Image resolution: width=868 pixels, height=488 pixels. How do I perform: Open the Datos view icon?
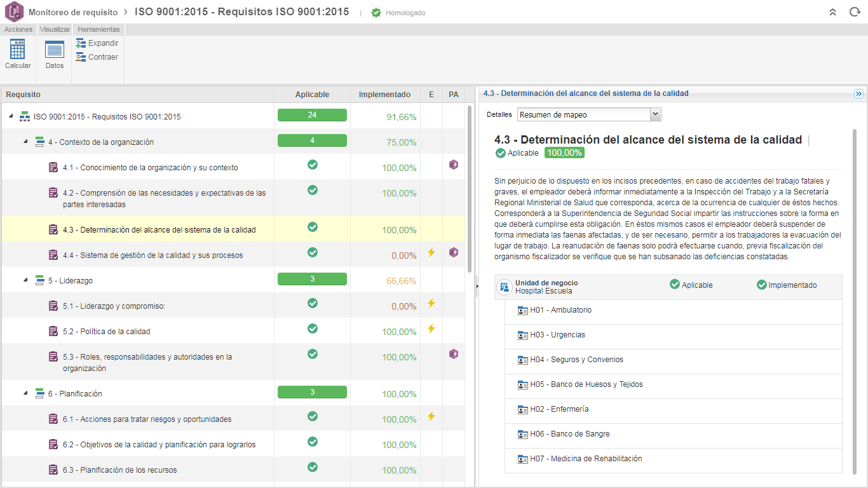point(55,50)
